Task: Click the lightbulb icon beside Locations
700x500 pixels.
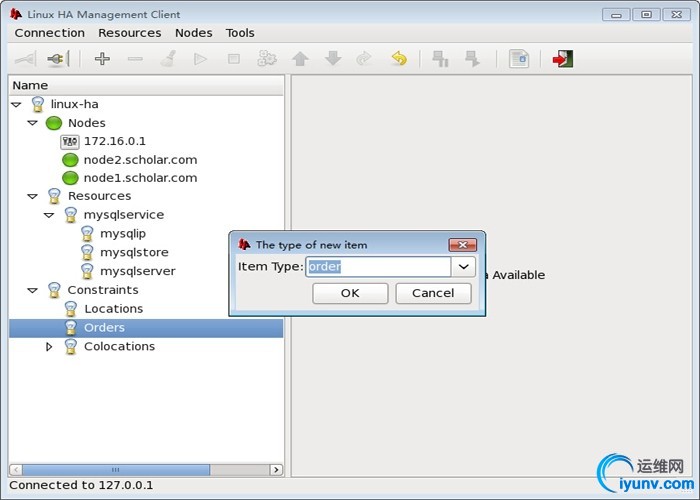Action: tap(71, 309)
